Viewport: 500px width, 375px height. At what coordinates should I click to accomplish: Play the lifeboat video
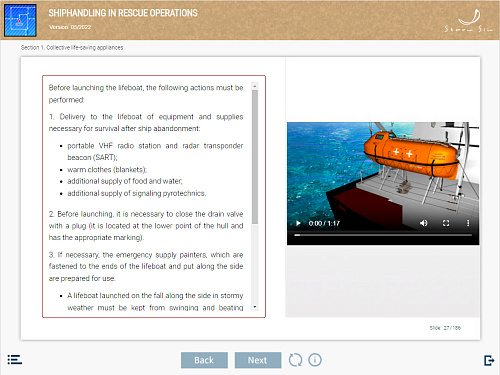[298, 223]
